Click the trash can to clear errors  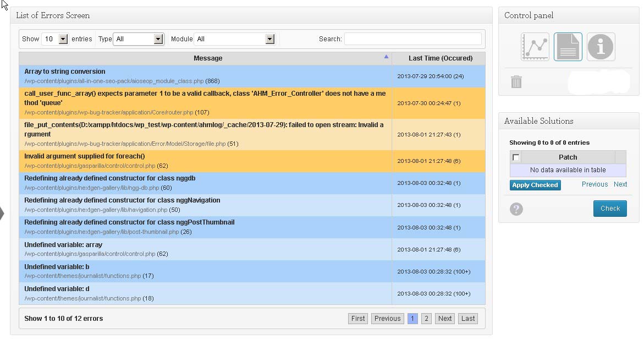(516, 81)
